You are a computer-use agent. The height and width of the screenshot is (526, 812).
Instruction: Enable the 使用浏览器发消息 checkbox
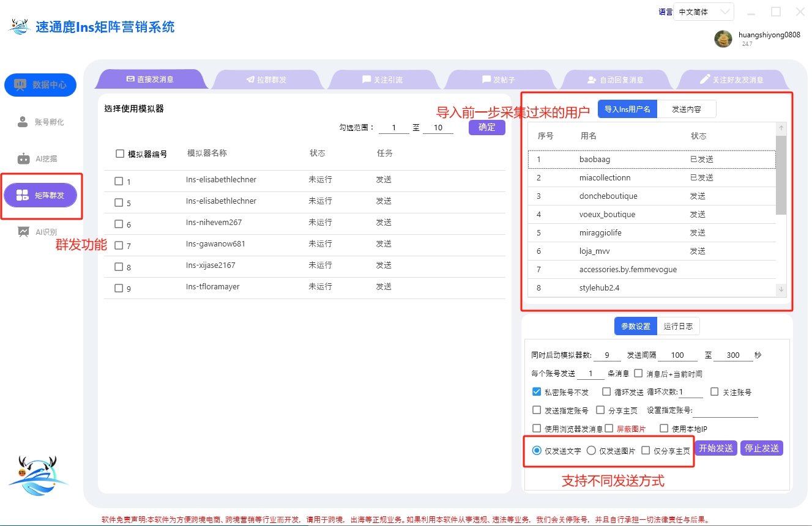click(x=537, y=428)
